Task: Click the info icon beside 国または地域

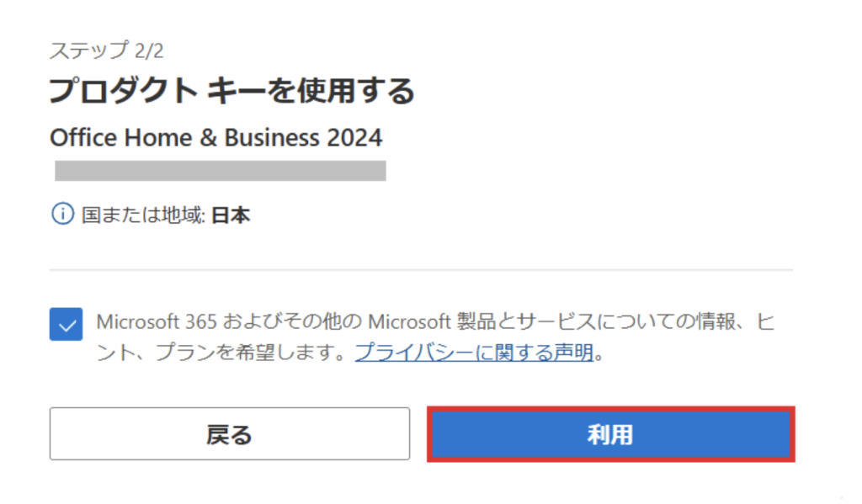Action: tap(63, 215)
